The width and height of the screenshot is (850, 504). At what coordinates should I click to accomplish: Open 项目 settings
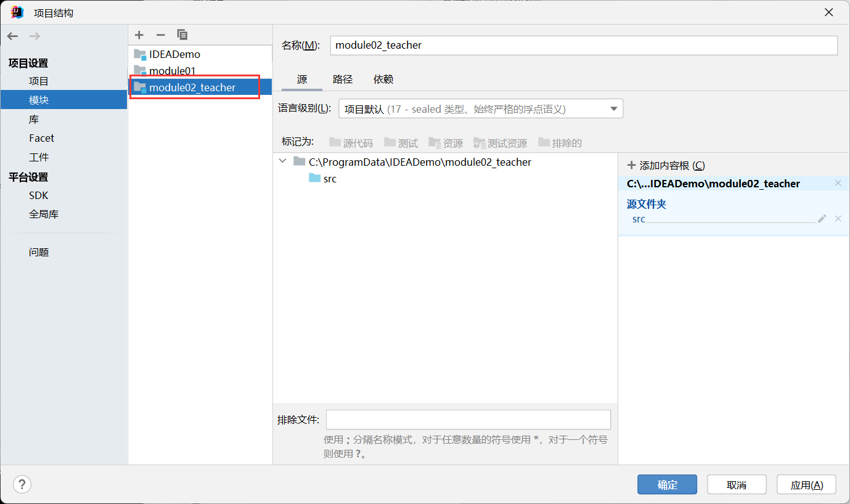click(39, 81)
